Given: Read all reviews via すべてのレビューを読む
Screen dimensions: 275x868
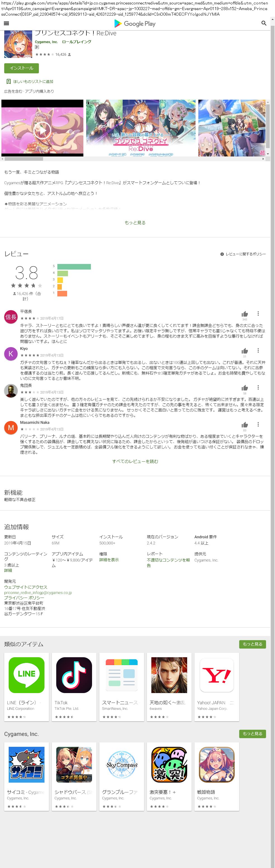Looking at the screenshot, I should tap(135, 461).
